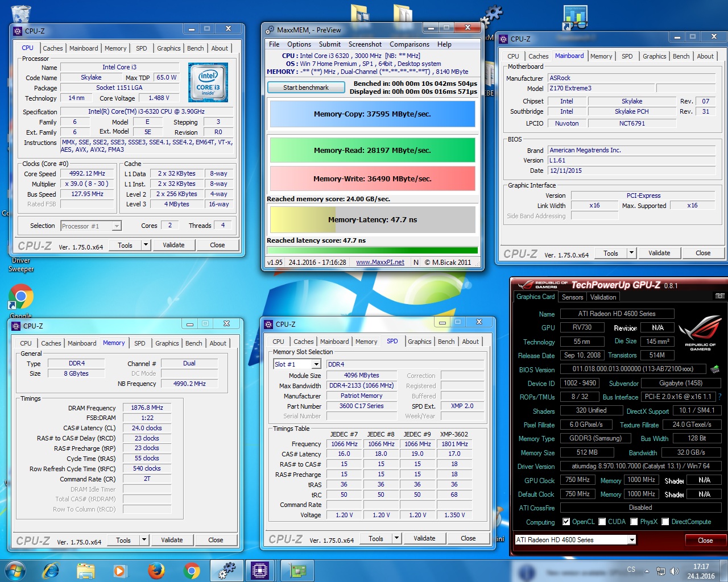Click Close button in CPU-Z SPD window
728x582 pixels.
[468, 538]
